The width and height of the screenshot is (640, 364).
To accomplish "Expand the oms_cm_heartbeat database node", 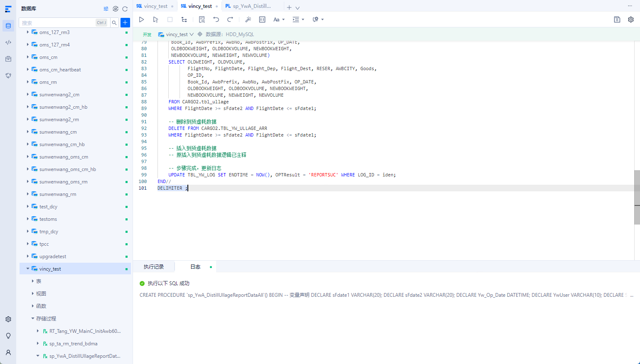I will click(28, 69).
